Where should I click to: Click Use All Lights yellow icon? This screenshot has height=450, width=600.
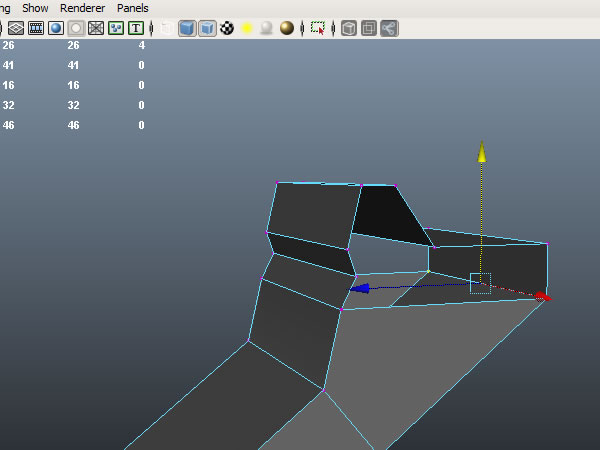pos(246,28)
